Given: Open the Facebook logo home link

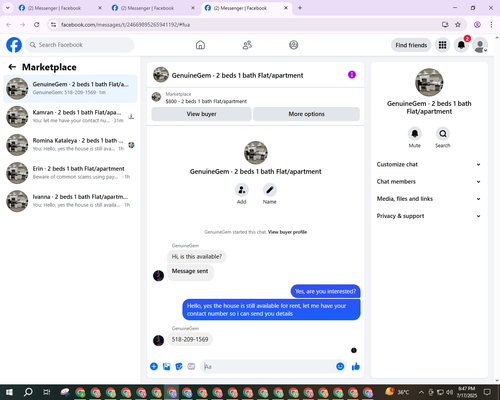Looking at the screenshot, I should [x=14, y=45].
